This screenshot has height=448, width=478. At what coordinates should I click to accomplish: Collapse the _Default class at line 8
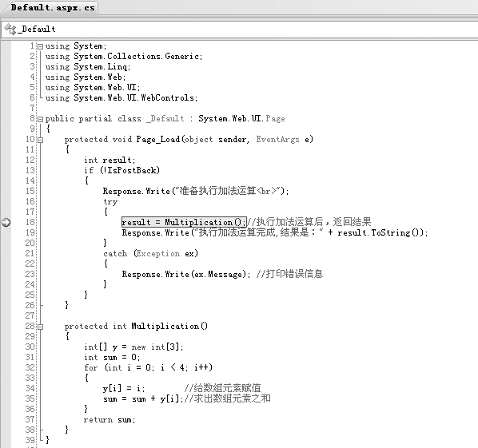pos(40,119)
